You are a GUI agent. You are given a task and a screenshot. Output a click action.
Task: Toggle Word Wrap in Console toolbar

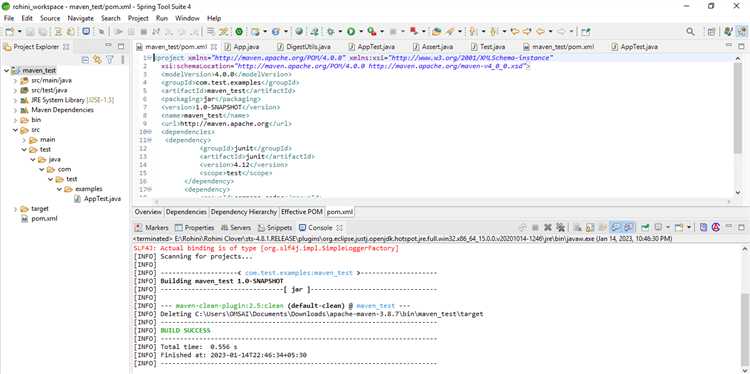(602, 228)
